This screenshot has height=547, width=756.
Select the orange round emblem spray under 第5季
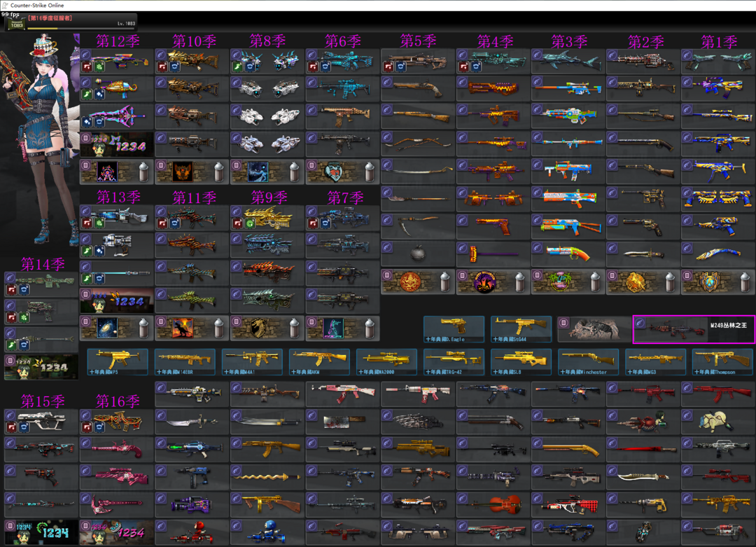point(417,282)
